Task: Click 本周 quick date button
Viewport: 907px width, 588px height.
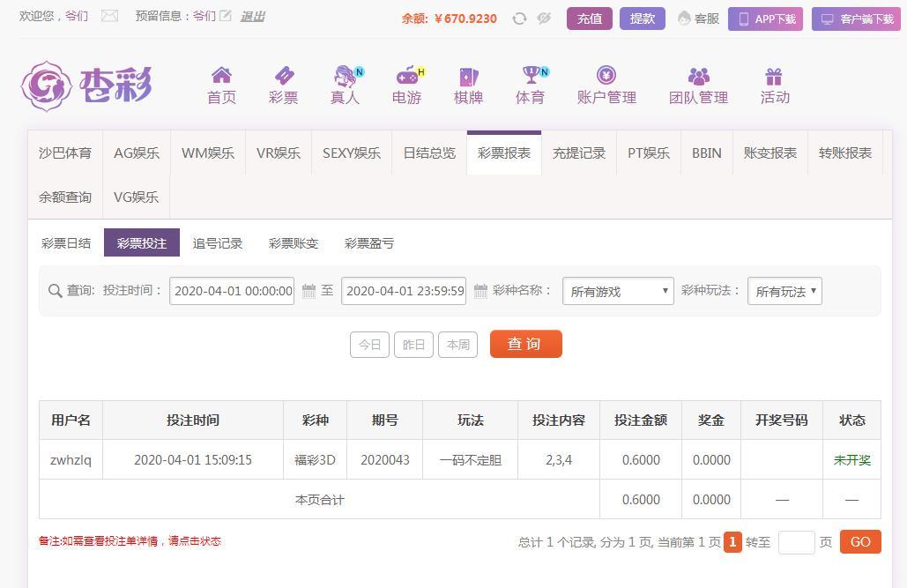Action: (458, 345)
